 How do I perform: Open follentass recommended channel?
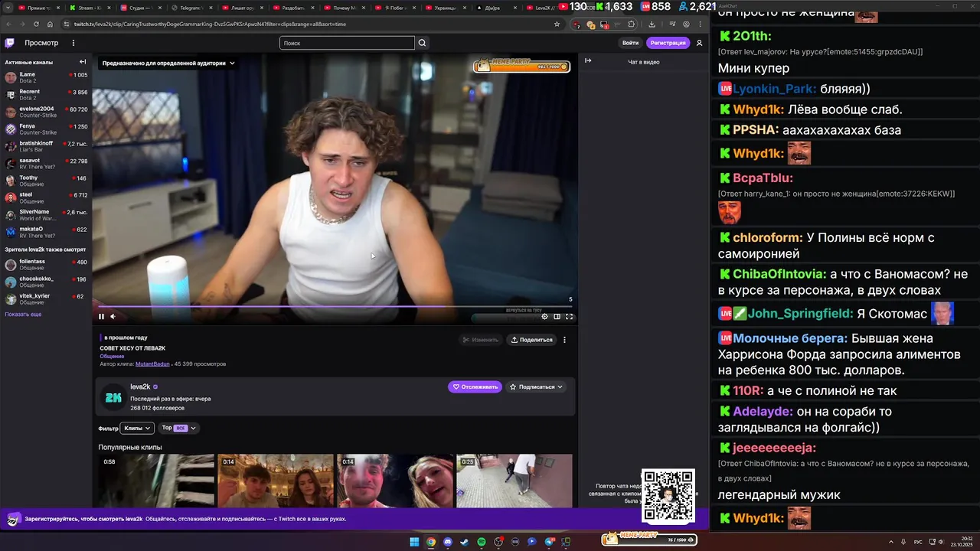(46, 265)
